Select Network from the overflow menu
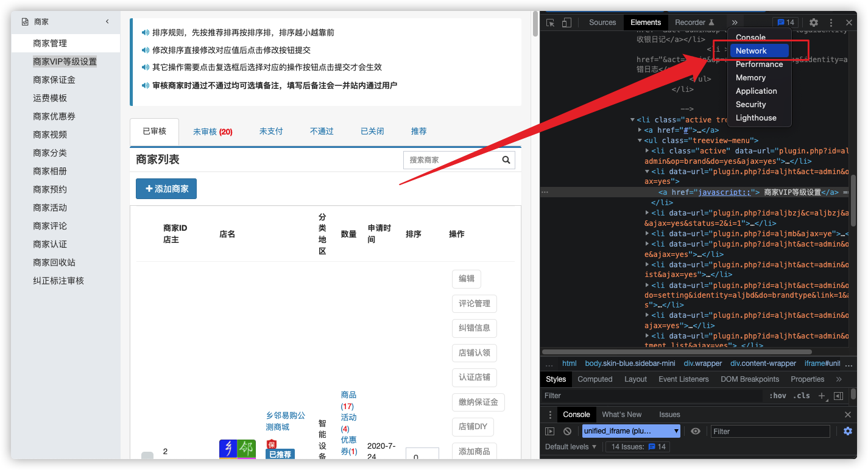This screenshot has height=470, width=868. pyautogui.click(x=760, y=51)
